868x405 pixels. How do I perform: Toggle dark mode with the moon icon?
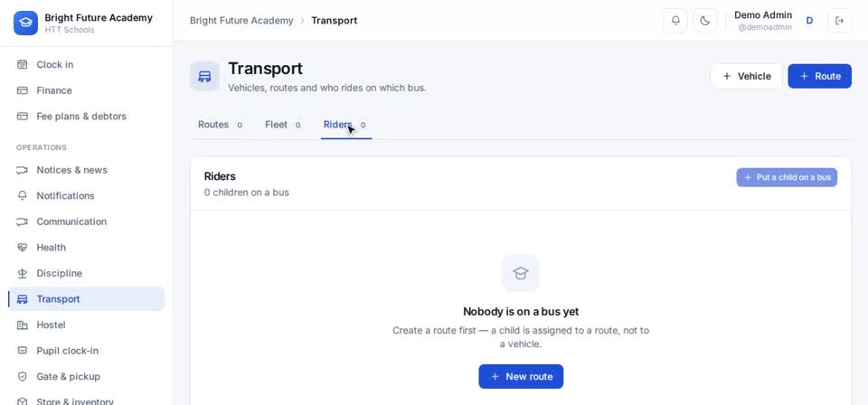click(x=704, y=21)
